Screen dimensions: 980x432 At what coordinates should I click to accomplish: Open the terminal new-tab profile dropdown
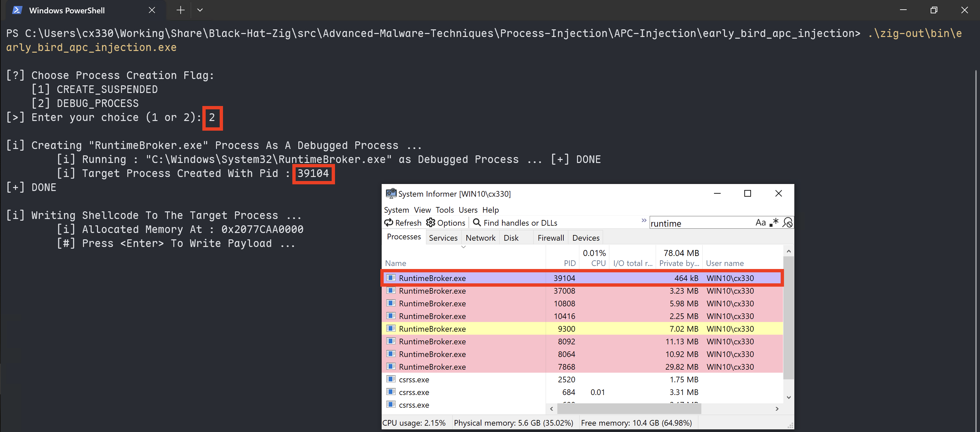click(200, 10)
